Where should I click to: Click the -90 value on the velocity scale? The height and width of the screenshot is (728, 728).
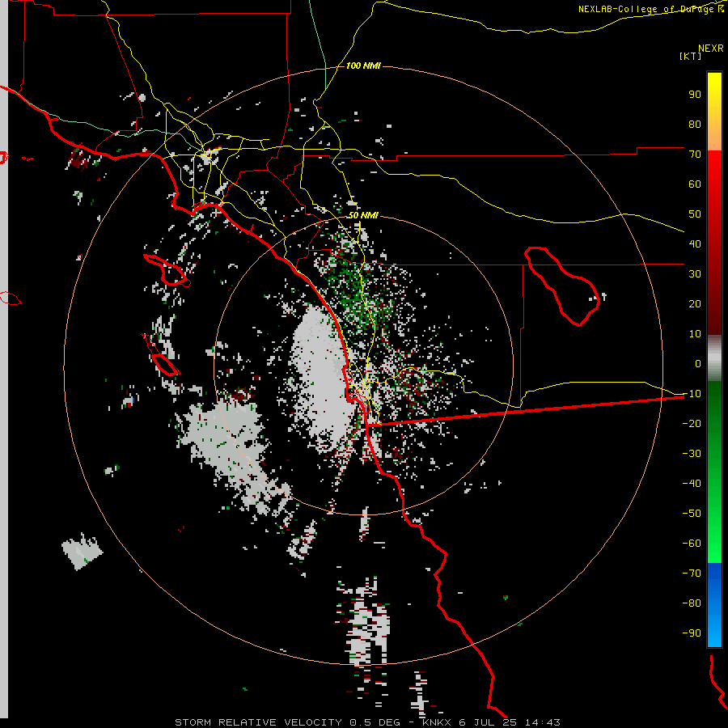(692, 633)
